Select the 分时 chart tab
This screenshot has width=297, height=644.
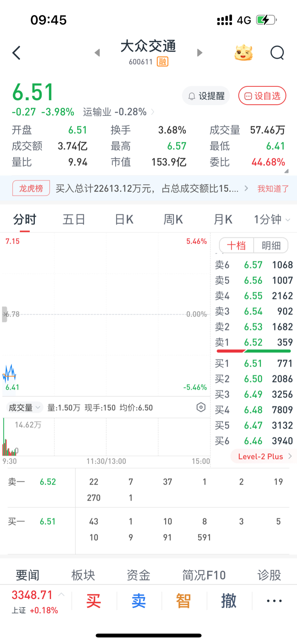pyautogui.click(x=25, y=220)
